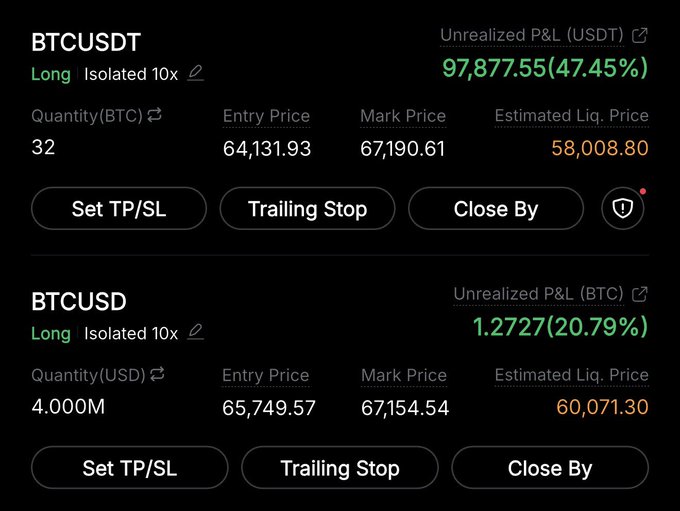Click BTCUSD Mark Price label
The image size is (680, 511).
coord(404,375)
